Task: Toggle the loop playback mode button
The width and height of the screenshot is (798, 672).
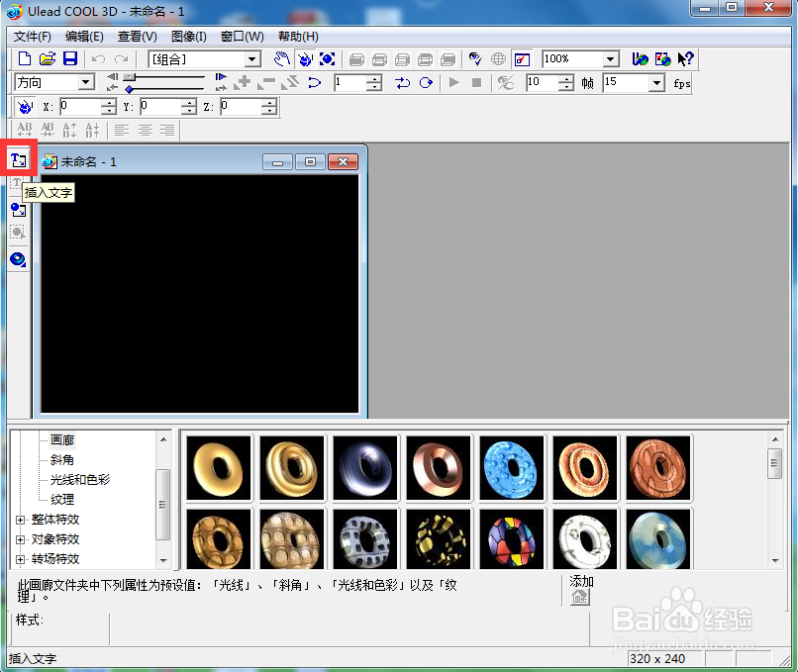Action: [426, 82]
